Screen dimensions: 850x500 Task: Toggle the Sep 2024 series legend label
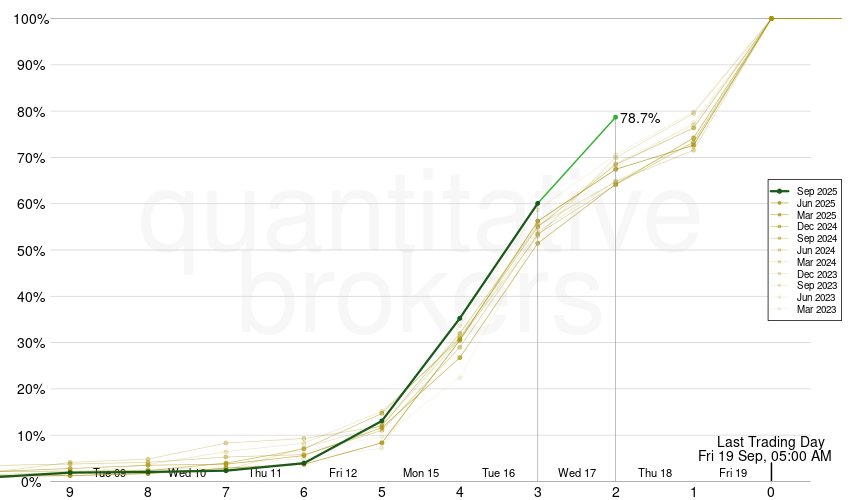tap(817, 239)
